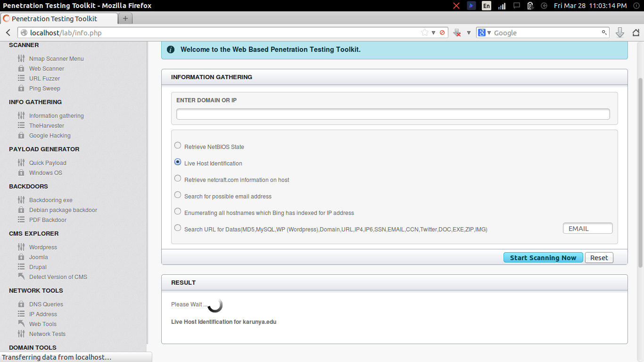Open the EMAIL data type selector
The width and height of the screenshot is (644, 362).
click(587, 228)
